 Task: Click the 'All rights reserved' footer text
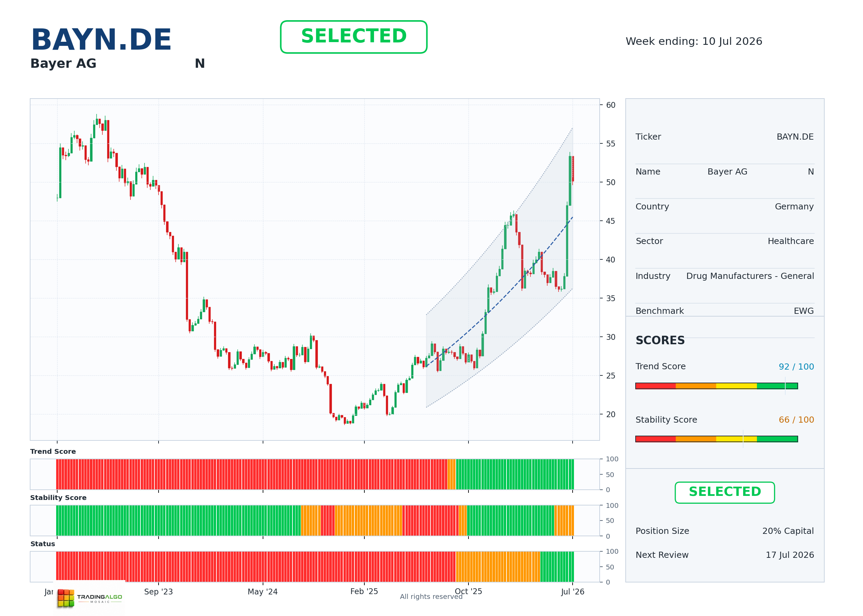click(x=431, y=596)
